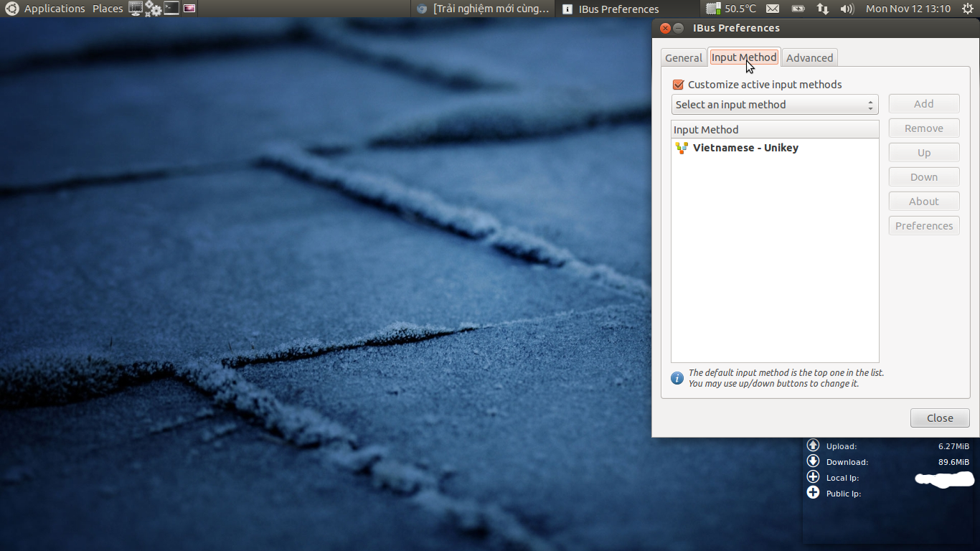
Task: Click the 6.27MiB upload value
Action: [x=953, y=446]
